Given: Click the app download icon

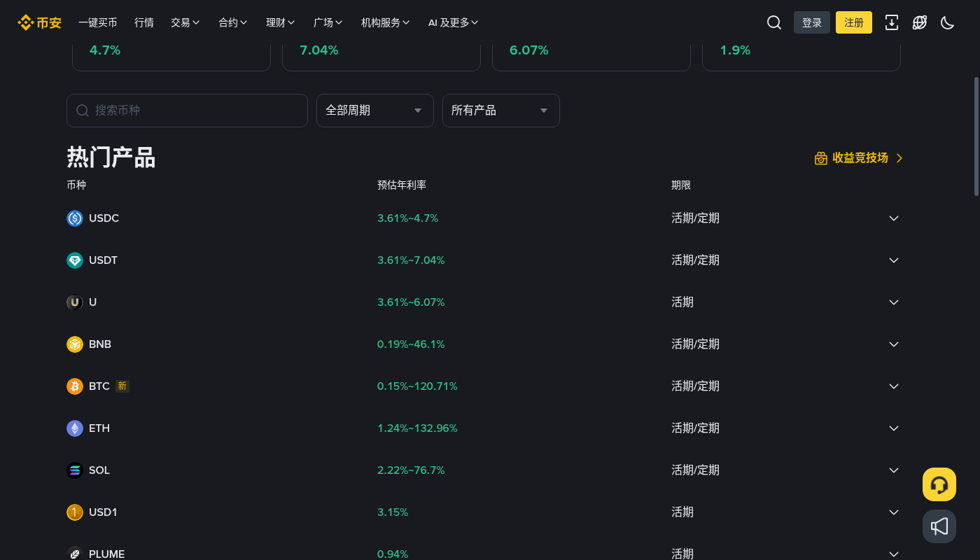Looking at the screenshot, I should click(x=892, y=22).
